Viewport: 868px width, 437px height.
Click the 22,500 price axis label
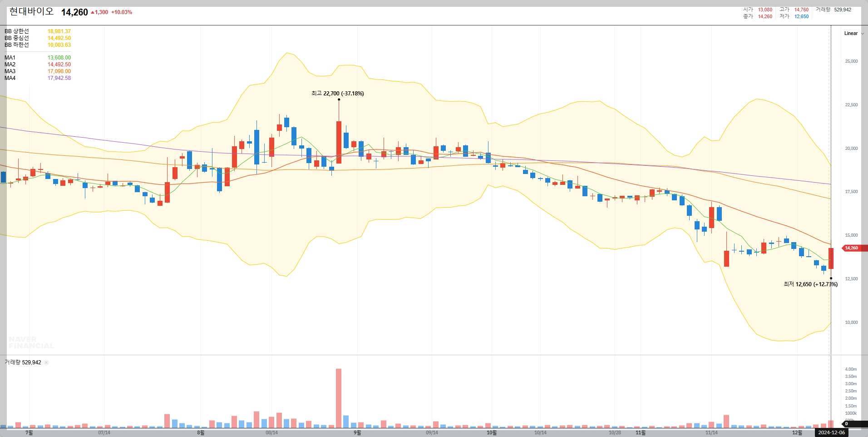[851, 105]
